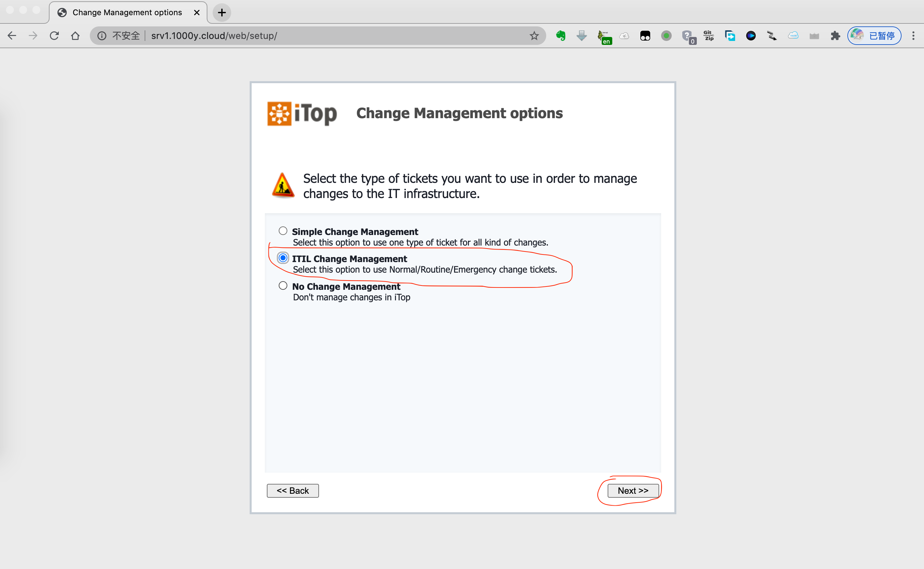The image size is (924, 569).
Task: Click the grey download arrow extension
Action: pyautogui.click(x=582, y=36)
